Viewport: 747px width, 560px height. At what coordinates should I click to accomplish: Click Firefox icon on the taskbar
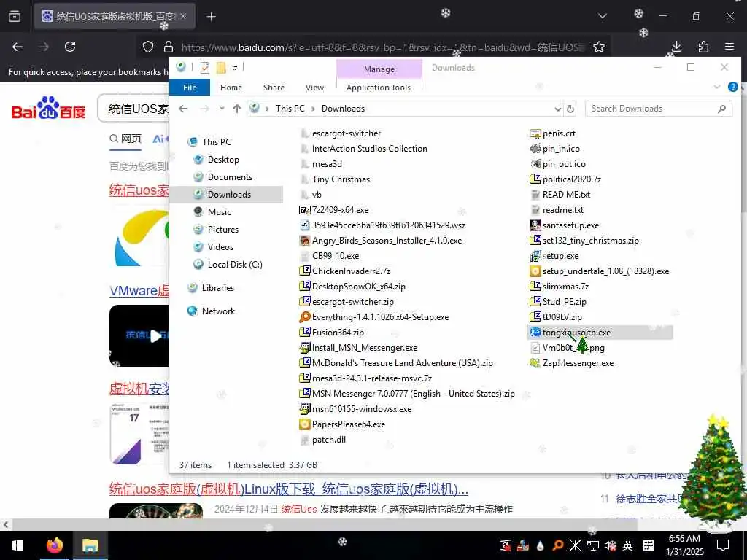point(55,545)
